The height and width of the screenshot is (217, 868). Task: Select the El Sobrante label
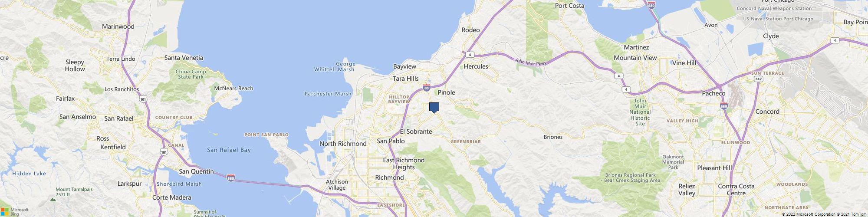[x=416, y=132]
